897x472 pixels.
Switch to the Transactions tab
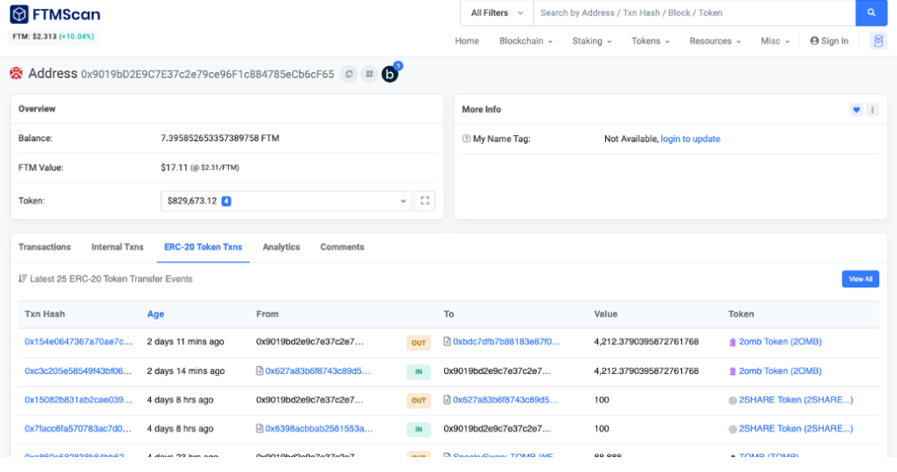(45, 247)
